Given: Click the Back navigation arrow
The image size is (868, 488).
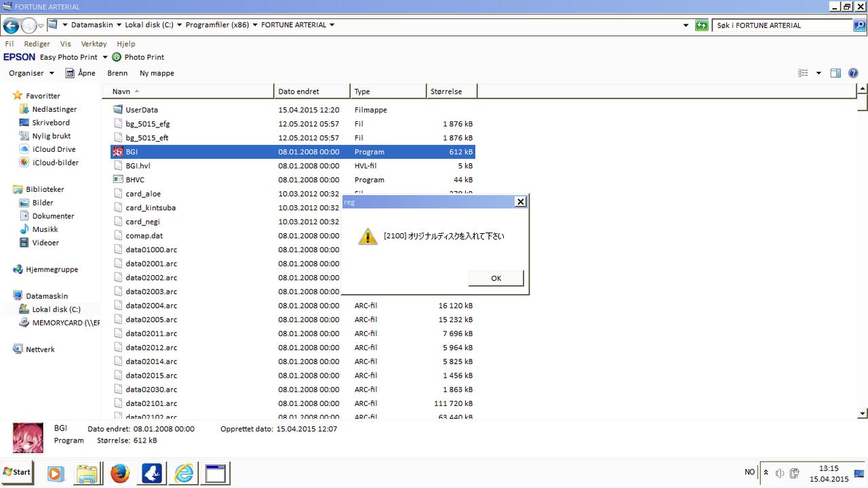Looking at the screenshot, I should pos(11,26).
